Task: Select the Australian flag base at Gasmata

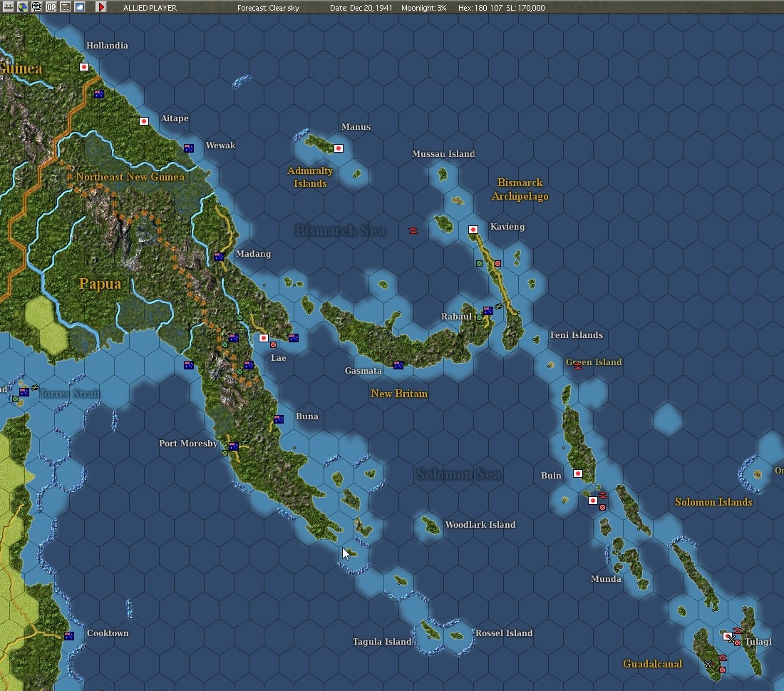Action: [398, 365]
